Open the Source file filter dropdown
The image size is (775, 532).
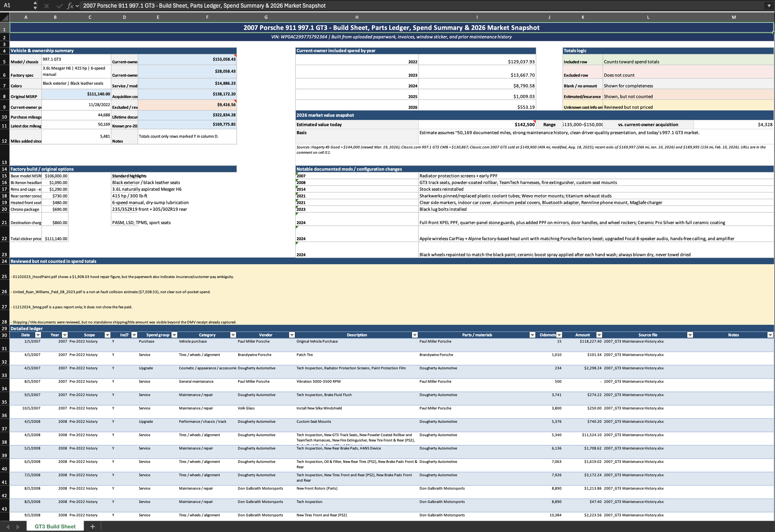click(x=690, y=335)
